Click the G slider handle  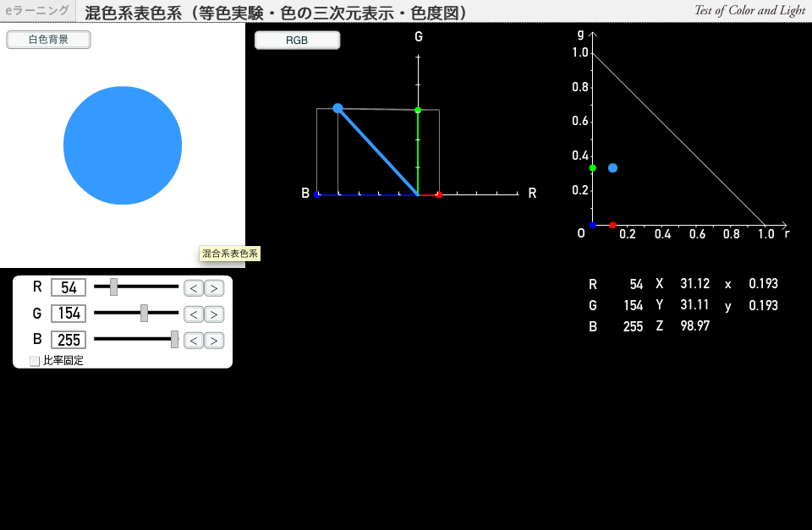pyautogui.click(x=144, y=314)
